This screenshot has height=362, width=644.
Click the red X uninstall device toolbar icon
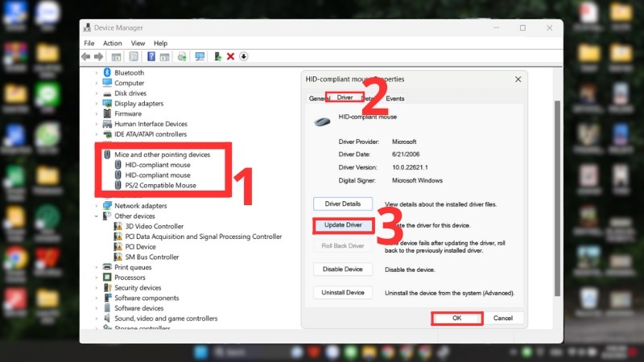[230, 56]
